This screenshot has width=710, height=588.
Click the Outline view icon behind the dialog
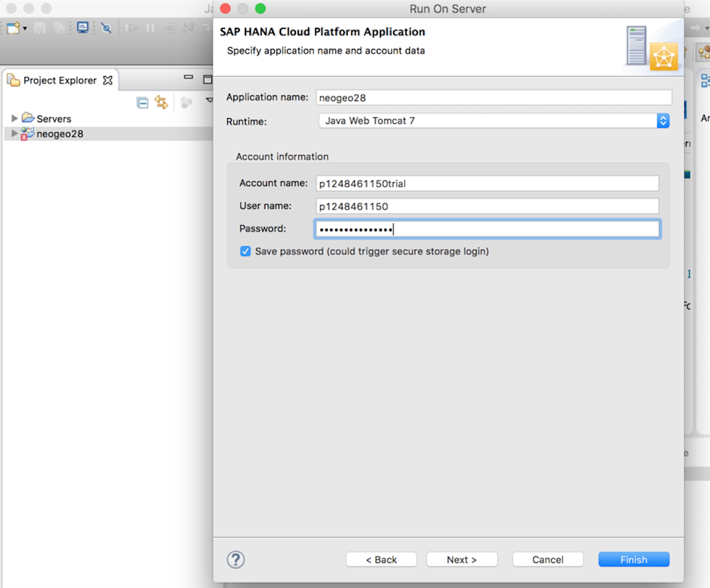click(x=705, y=81)
